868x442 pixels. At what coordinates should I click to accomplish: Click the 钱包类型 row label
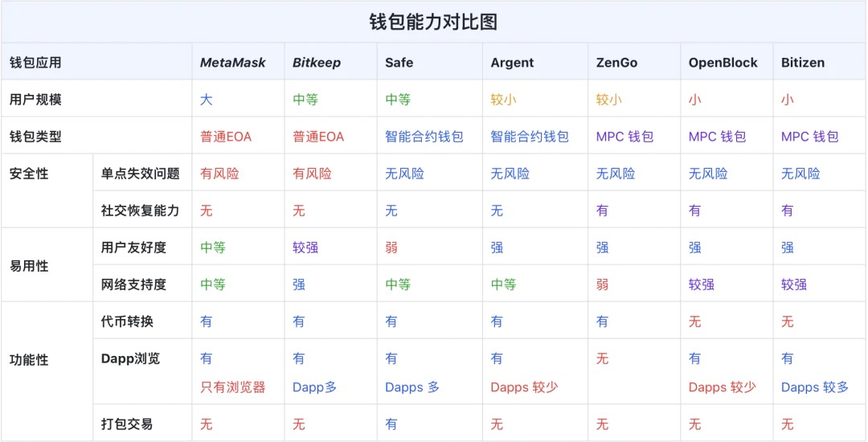pos(35,137)
